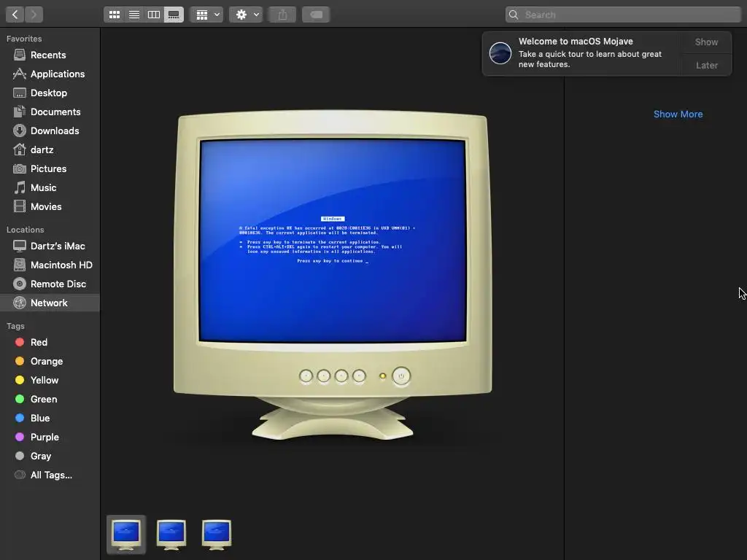Click the Macintosh HD drive icon
The image size is (747, 560).
tap(20, 265)
